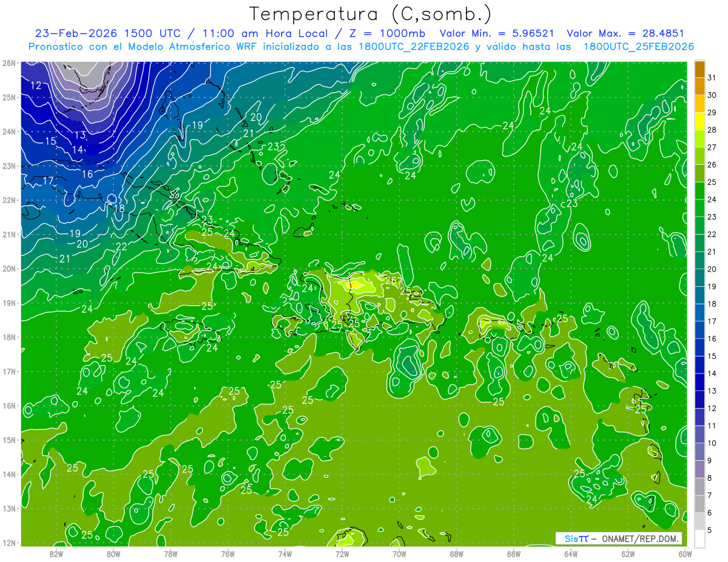
Task: Click the legend scale label 10
Action: pyautogui.click(x=712, y=443)
